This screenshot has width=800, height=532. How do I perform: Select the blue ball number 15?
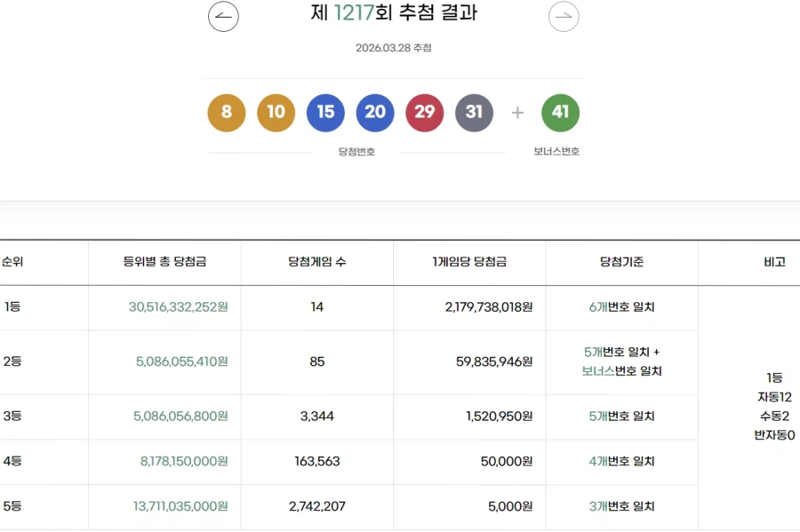(x=325, y=113)
